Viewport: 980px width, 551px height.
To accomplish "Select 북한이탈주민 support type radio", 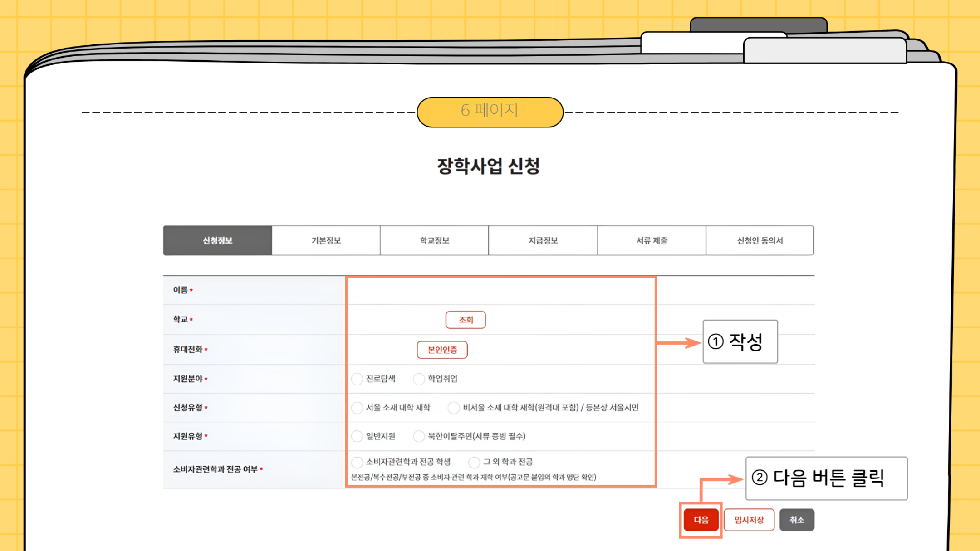I will [x=419, y=436].
